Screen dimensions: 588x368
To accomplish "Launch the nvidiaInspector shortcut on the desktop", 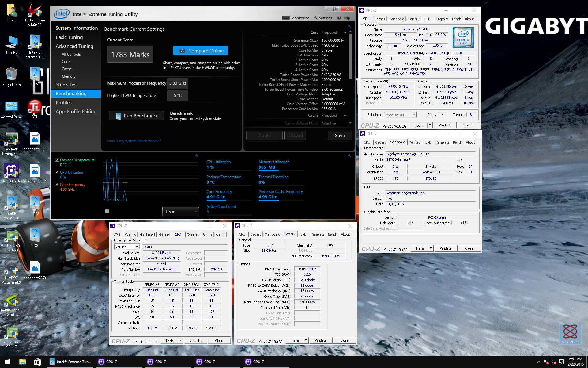I will click(x=12, y=305).
